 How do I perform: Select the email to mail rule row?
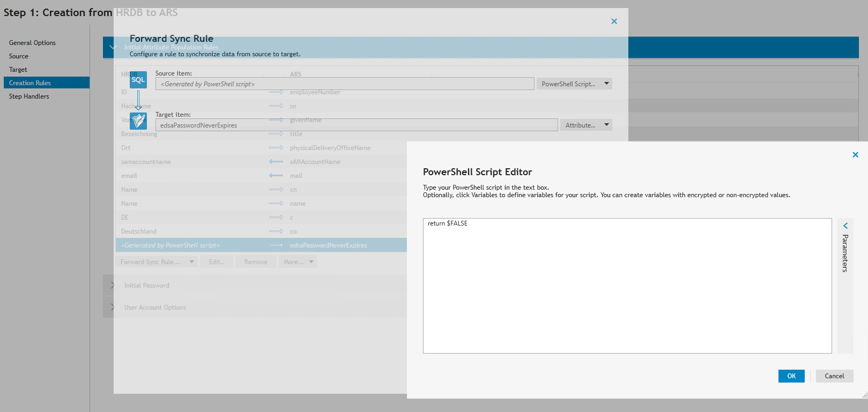pos(261,176)
